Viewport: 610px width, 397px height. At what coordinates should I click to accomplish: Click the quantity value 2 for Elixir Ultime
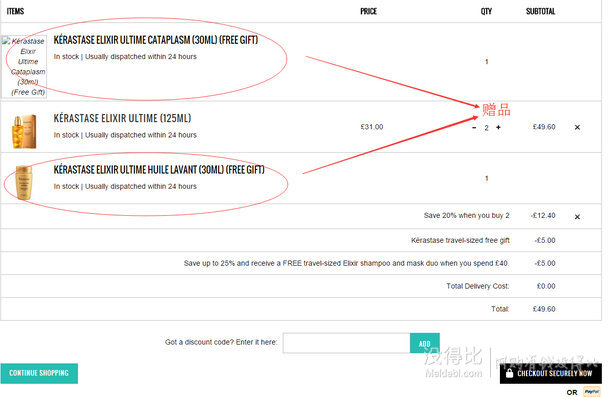click(486, 128)
